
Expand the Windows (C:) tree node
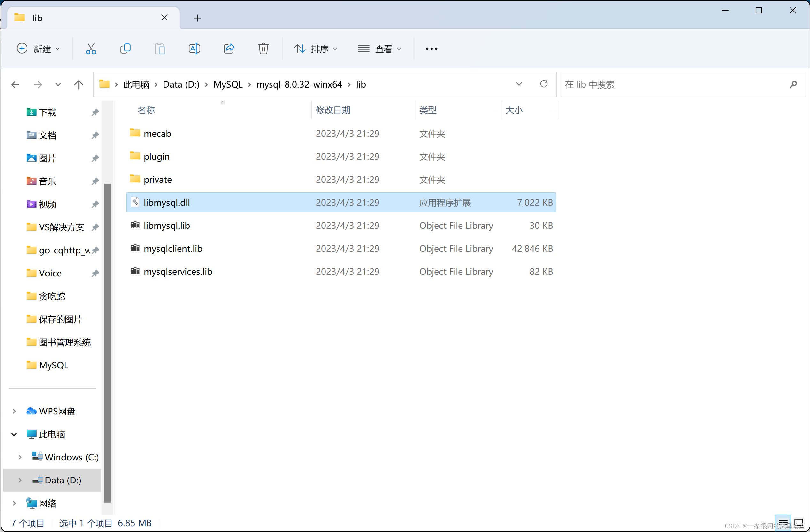tap(20, 457)
